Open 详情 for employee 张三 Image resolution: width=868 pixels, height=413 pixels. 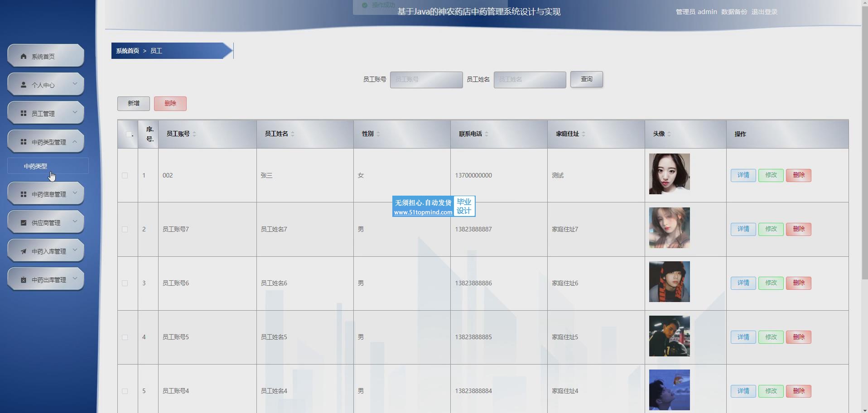point(743,175)
